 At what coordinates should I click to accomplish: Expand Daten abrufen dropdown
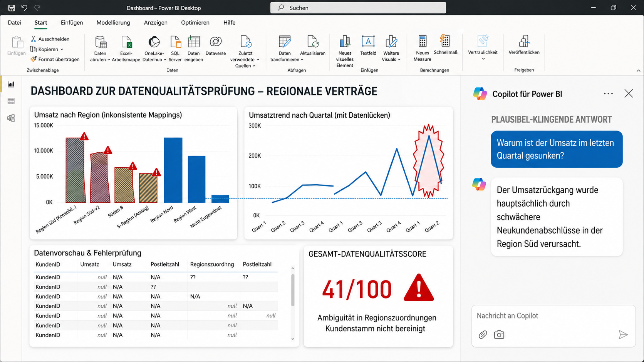tap(109, 60)
